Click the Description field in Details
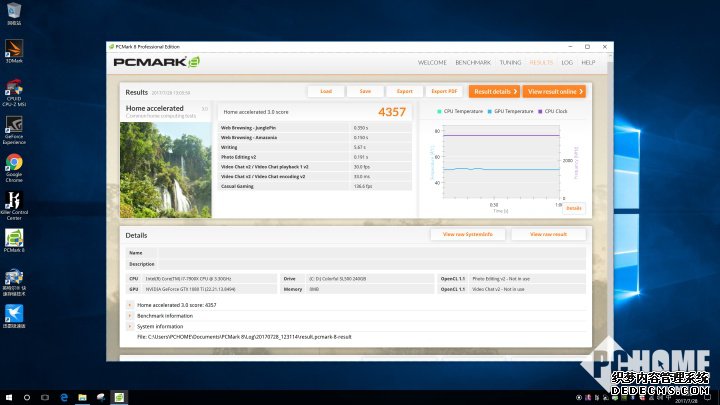The height and width of the screenshot is (405, 720). (x=371, y=264)
